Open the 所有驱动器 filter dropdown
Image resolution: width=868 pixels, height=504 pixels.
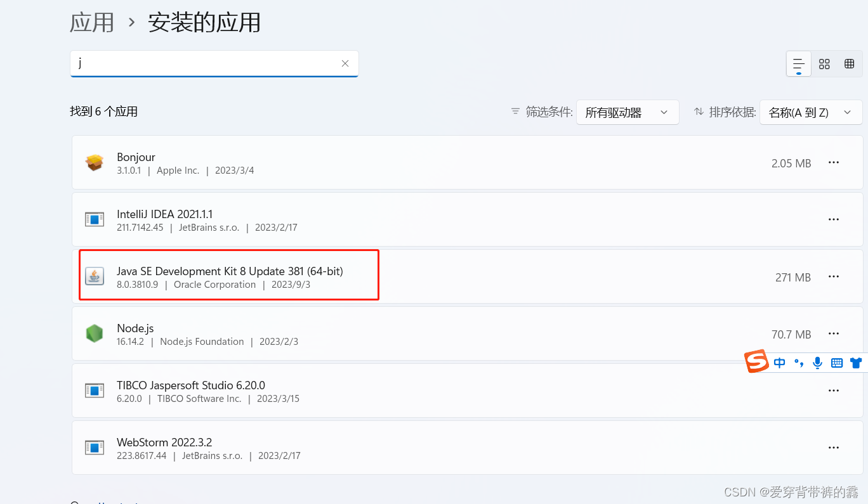[x=628, y=112]
